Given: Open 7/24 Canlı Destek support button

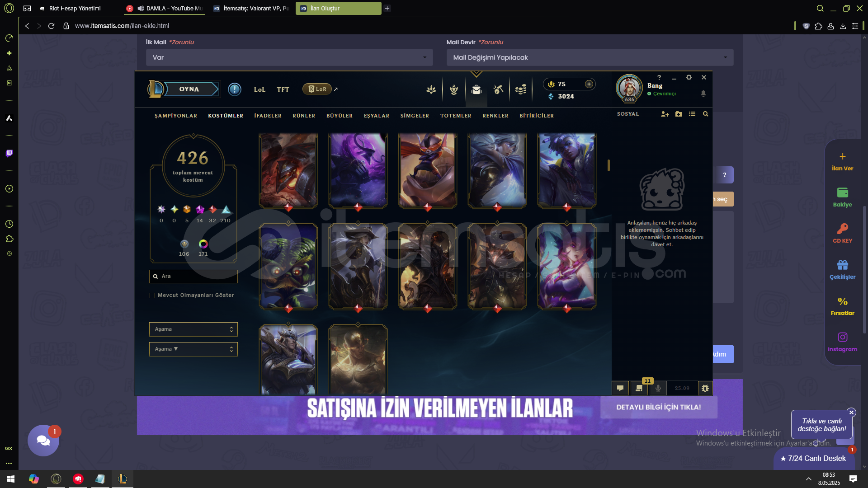Looking at the screenshot, I should (x=814, y=458).
